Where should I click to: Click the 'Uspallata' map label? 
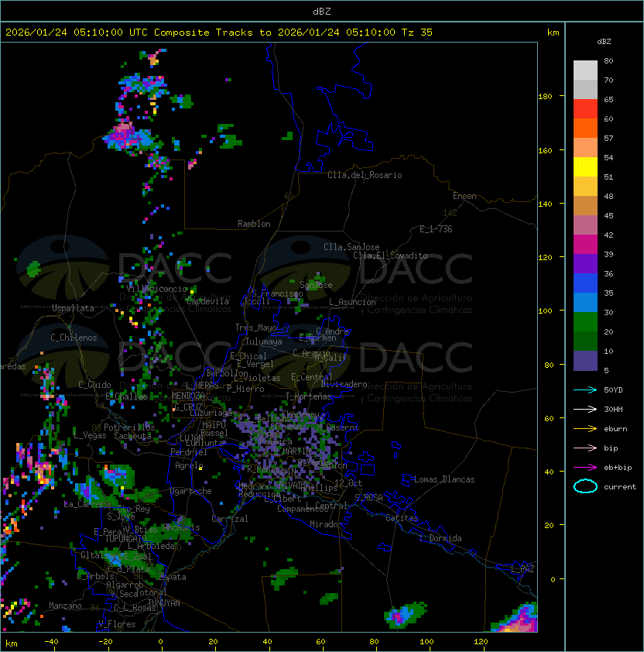point(73,308)
